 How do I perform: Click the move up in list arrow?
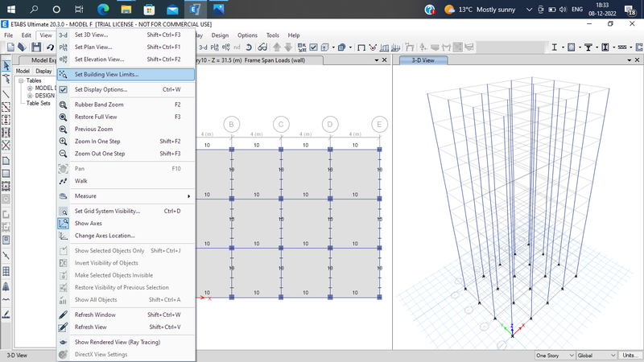(277, 47)
